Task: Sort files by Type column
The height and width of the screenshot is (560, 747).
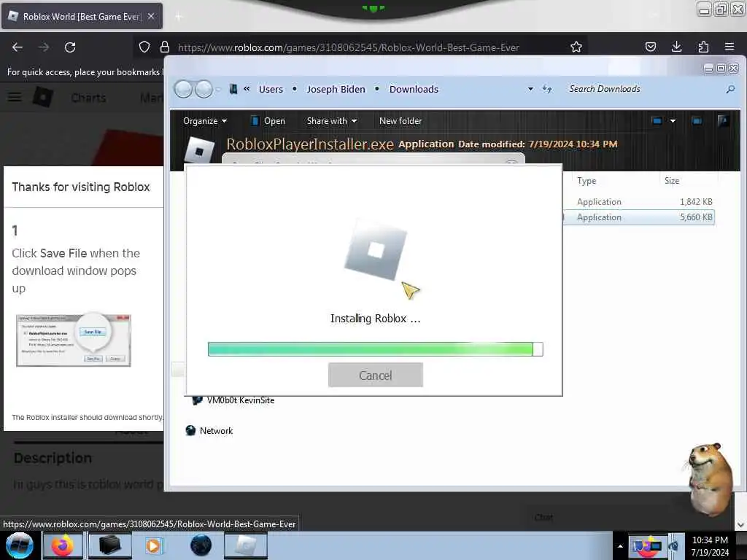Action: 587,181
